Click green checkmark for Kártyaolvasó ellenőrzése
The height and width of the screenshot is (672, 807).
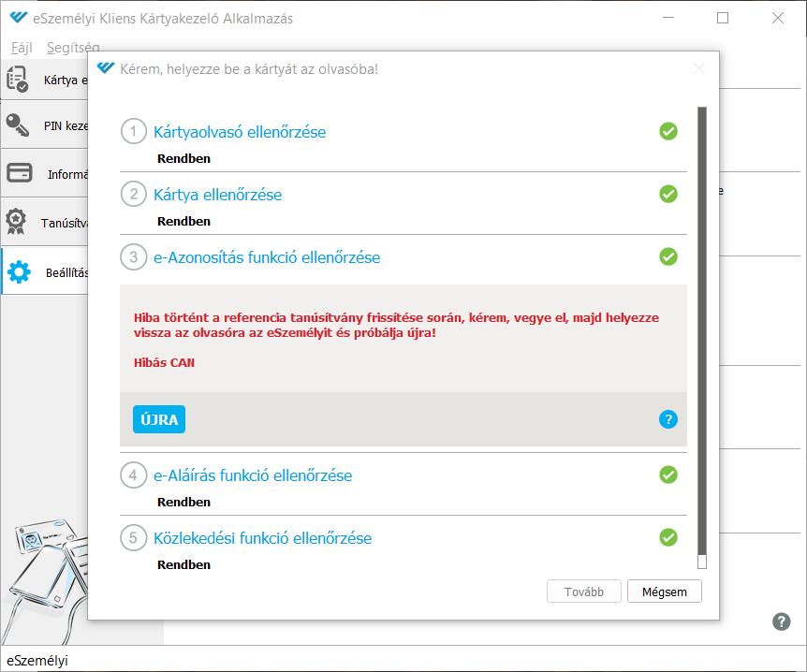668,131
